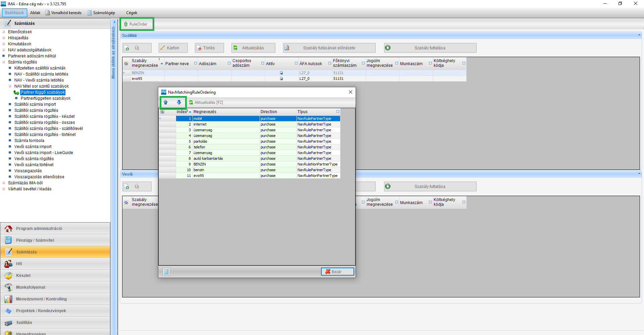
Task: Collapse the NAV tétel sor szintű szabályok node
Action: coord(10,86)
